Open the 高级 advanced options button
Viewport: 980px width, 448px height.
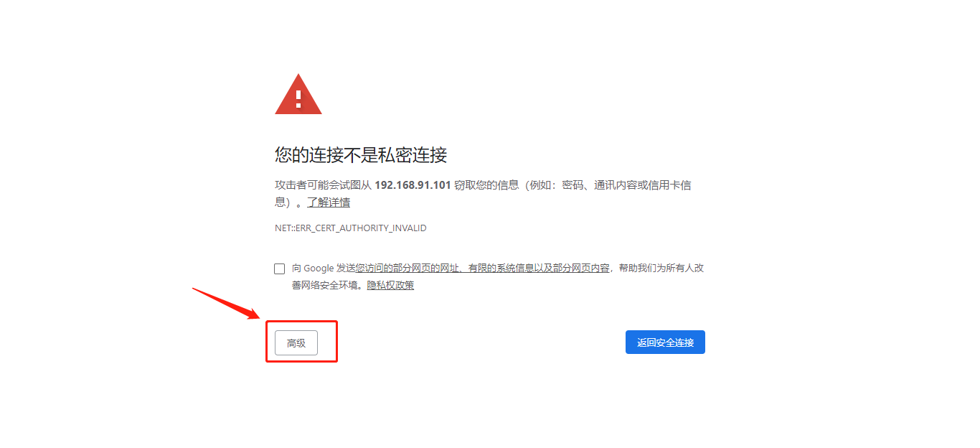tap(296, 342)
